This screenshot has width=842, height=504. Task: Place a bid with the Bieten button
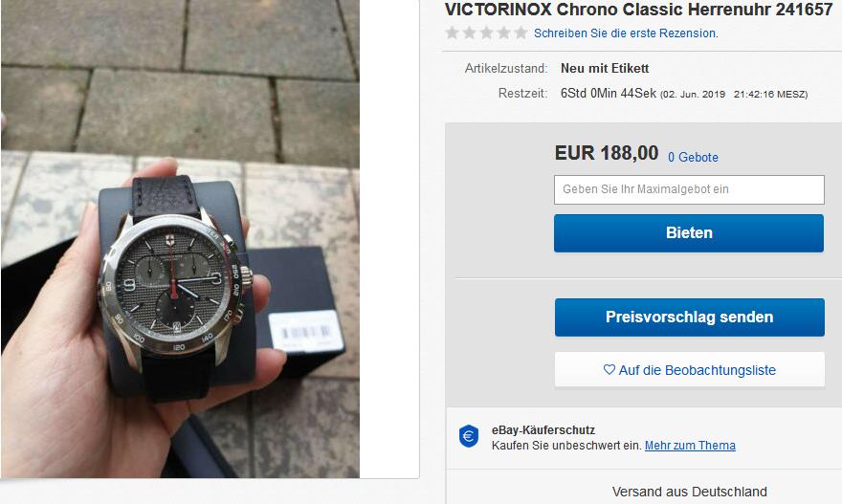689,233
